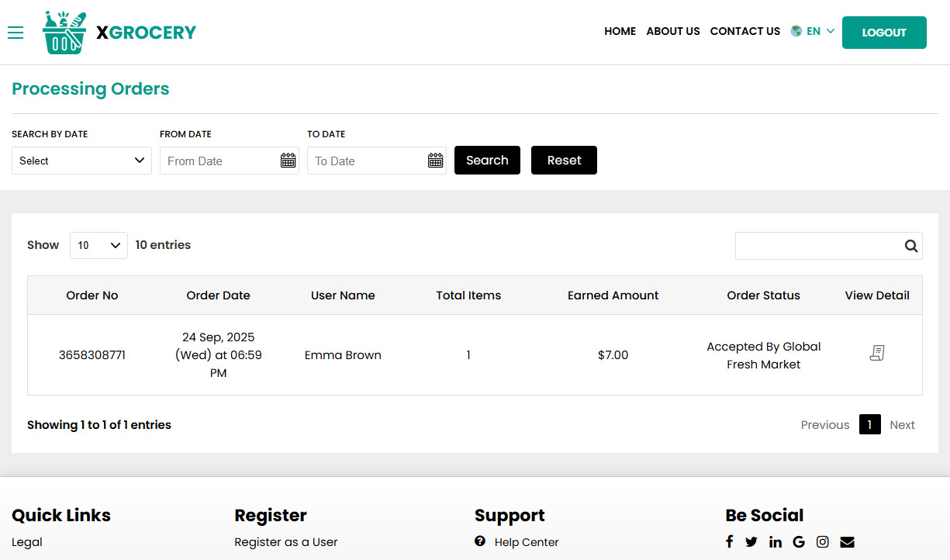
Task: Click the Logout button
Action: tap(884, 33)
